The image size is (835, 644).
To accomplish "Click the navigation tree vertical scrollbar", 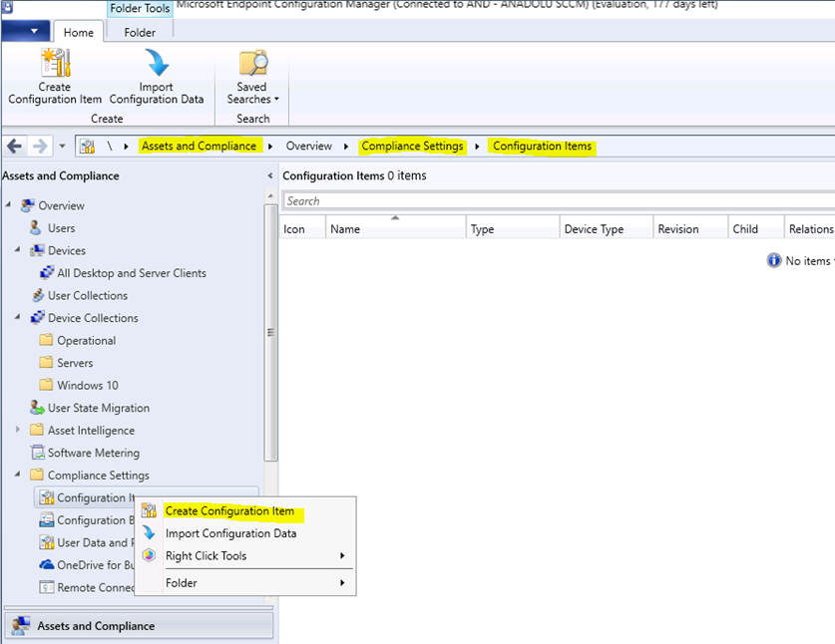I will 270,333.
